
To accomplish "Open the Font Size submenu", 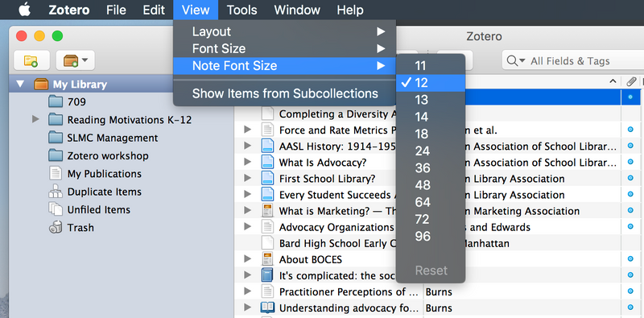I will click(x=285, y=48).
